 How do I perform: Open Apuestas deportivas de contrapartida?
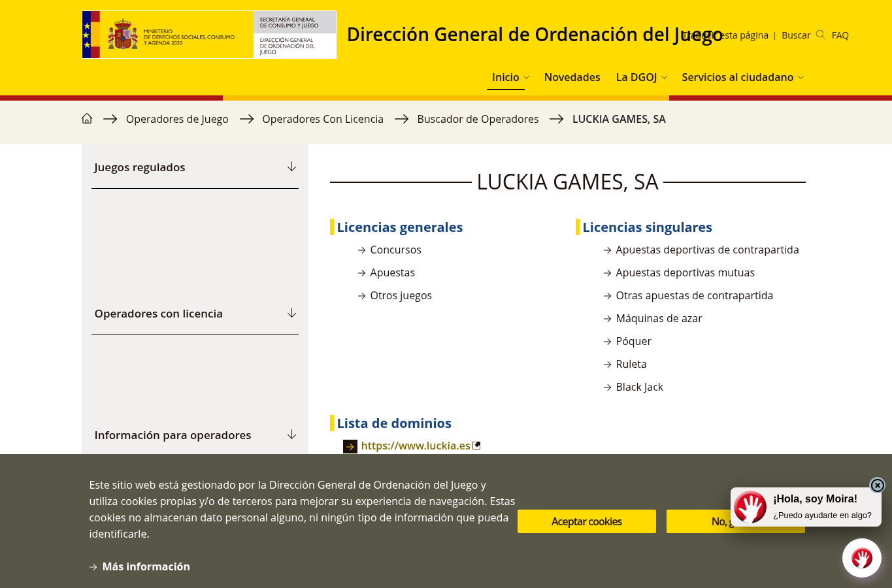707,250
